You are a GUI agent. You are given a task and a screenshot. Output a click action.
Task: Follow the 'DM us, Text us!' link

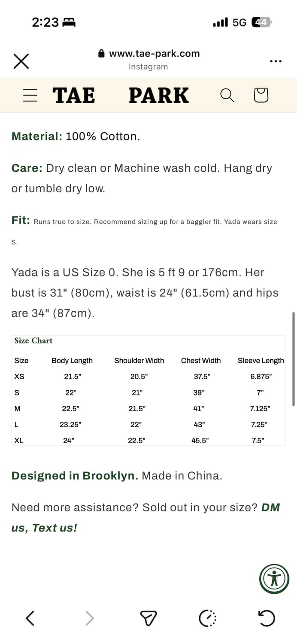point(44,528)
